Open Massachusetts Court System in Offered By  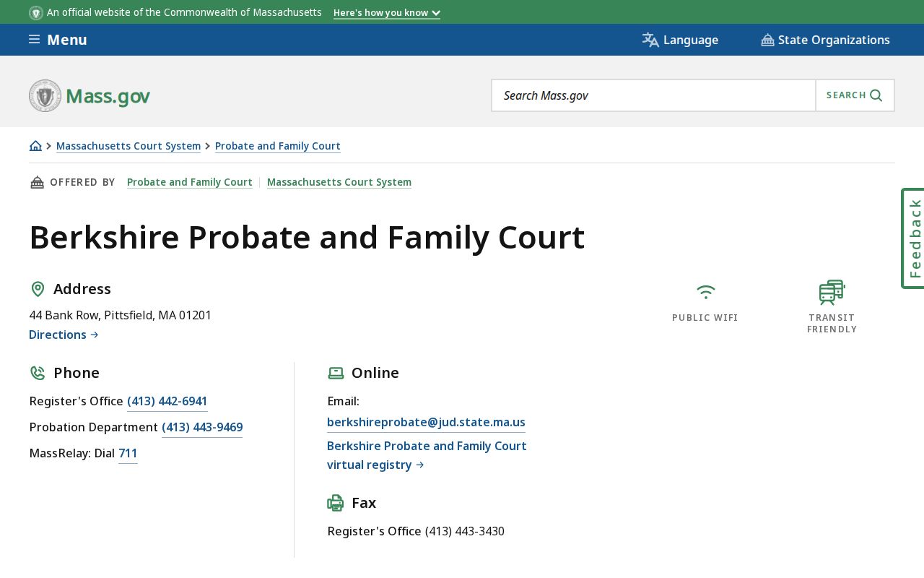pyautogui.click(x=339, y=182)
